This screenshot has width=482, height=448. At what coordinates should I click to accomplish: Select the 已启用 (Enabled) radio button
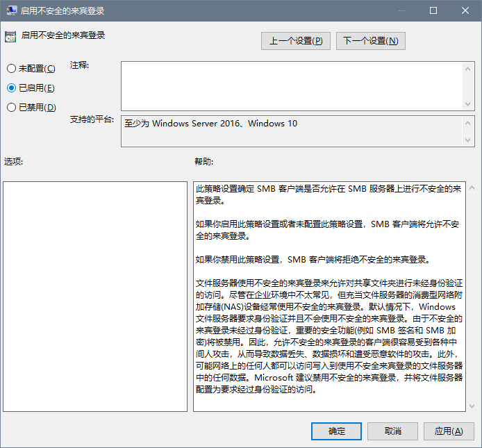[11, 88]
